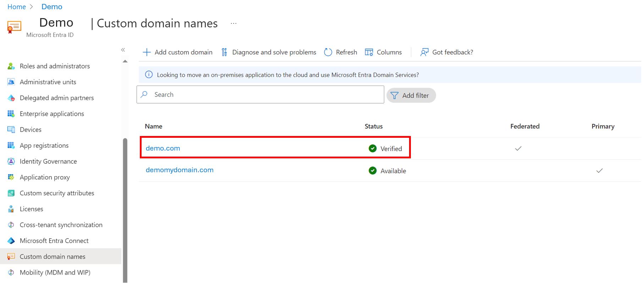The image size is (644, 283).
Task: Click the green Available status icon
Action: point(373,170)
